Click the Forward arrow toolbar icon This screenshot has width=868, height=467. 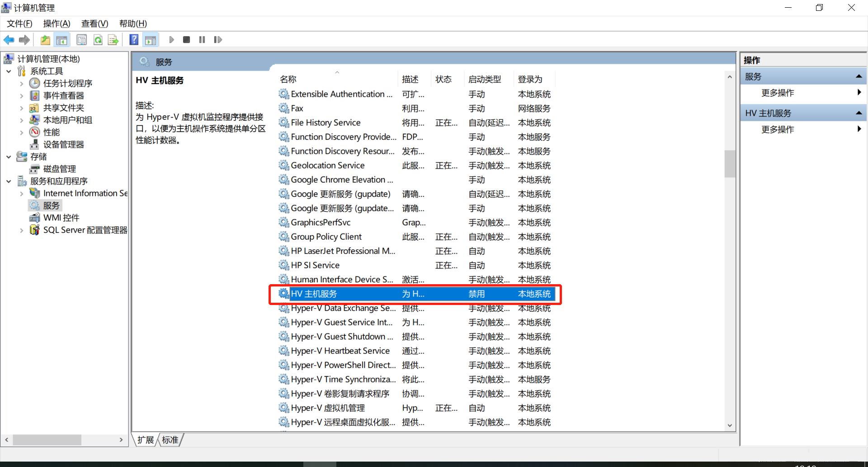[x=24, y=40]
